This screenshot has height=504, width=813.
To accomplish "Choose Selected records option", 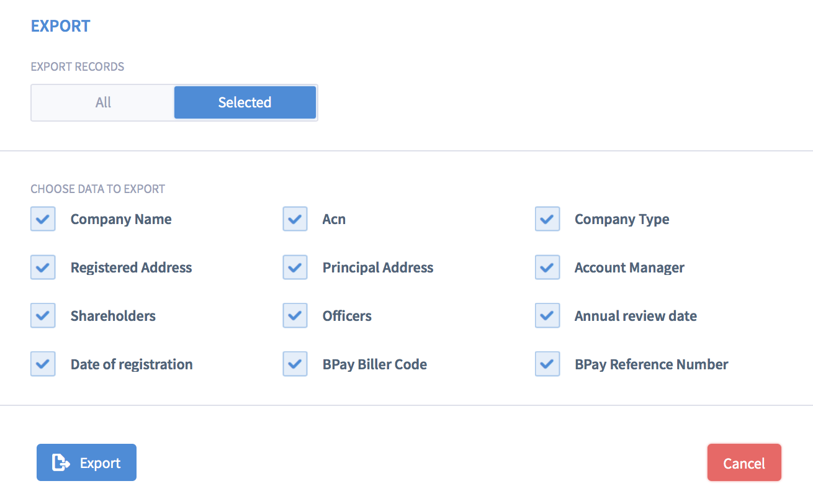I will point(245,102).
